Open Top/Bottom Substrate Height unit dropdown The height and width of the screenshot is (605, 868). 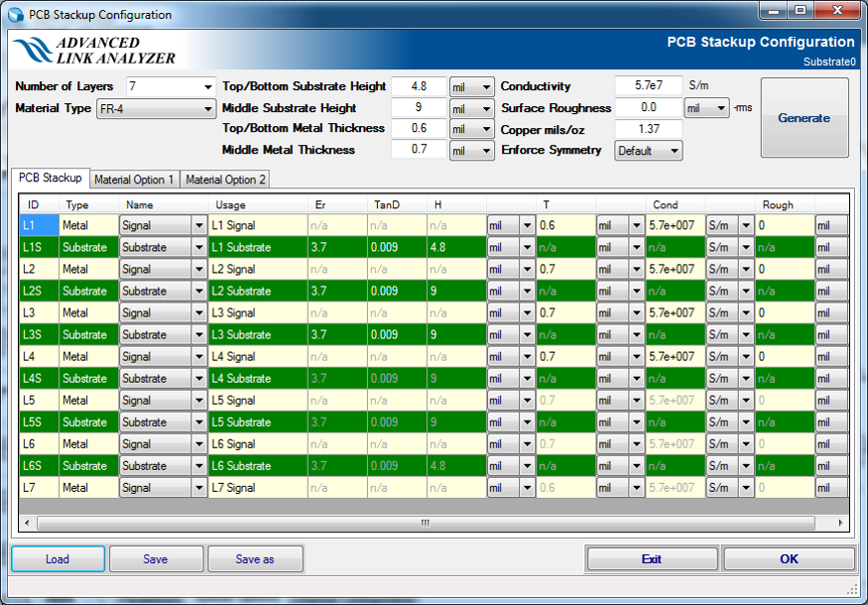tap(471, 87)
